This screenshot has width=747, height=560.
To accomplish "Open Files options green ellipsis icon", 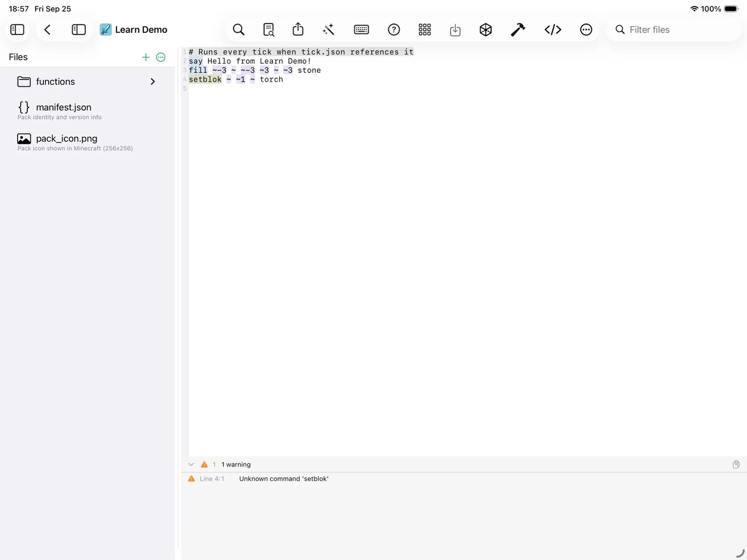I will (161, 57).
